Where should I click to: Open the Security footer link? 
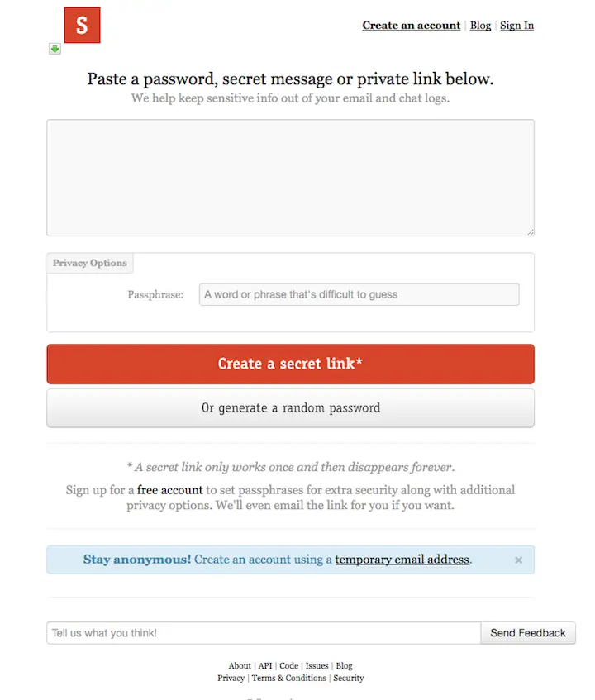348,678
